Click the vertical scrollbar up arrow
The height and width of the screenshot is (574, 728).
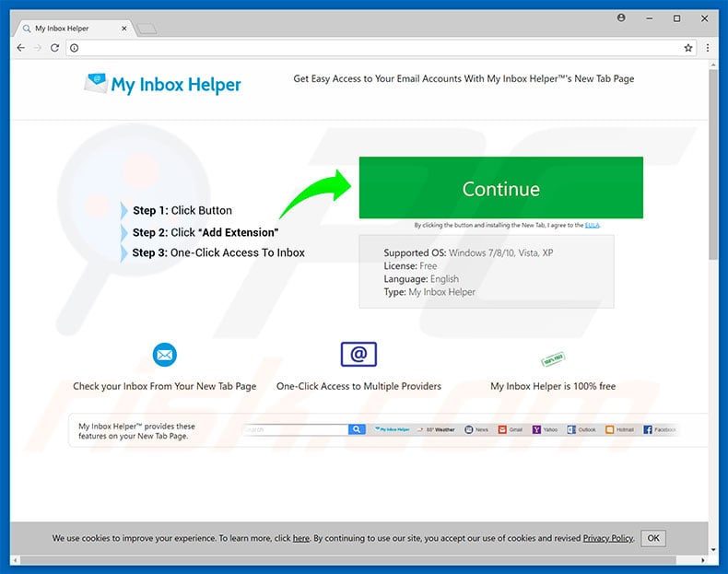(713, 65)
